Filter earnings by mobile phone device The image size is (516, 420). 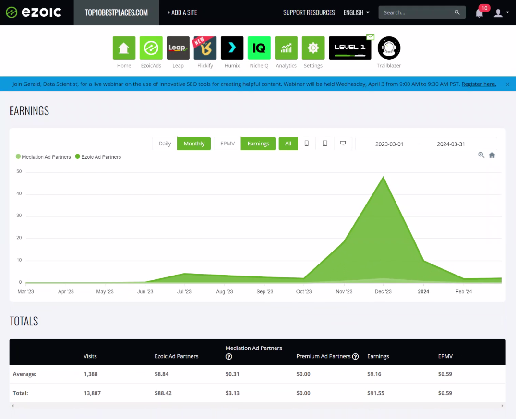tap(307, 144)
